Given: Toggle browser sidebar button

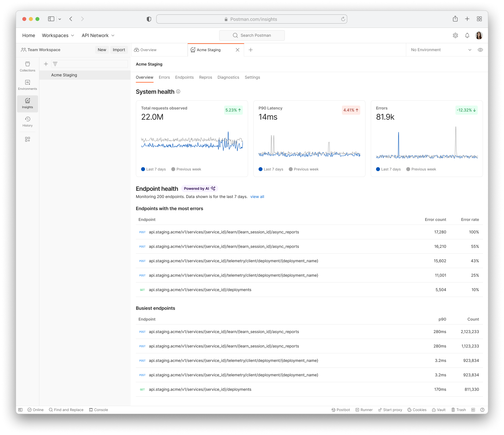Looking at the screenshot, I should click(x=51, y=19).
